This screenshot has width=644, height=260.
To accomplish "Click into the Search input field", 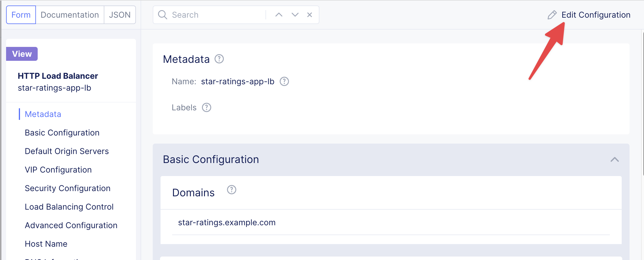I will [x=217, y=15].
